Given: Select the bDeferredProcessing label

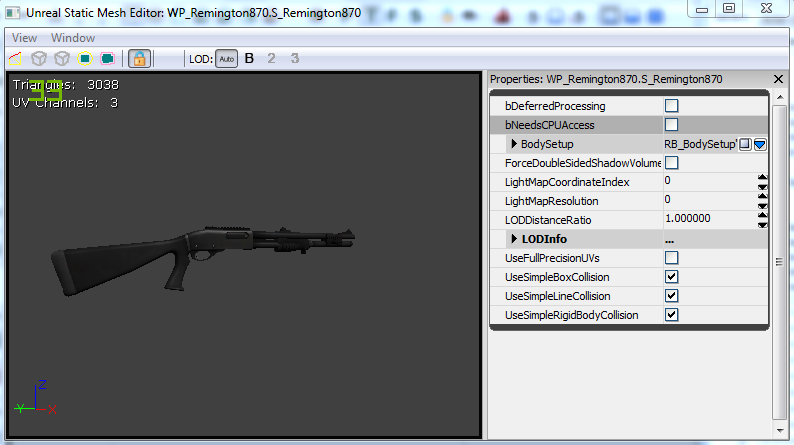Looking at the screenshot, I should 555,106.
